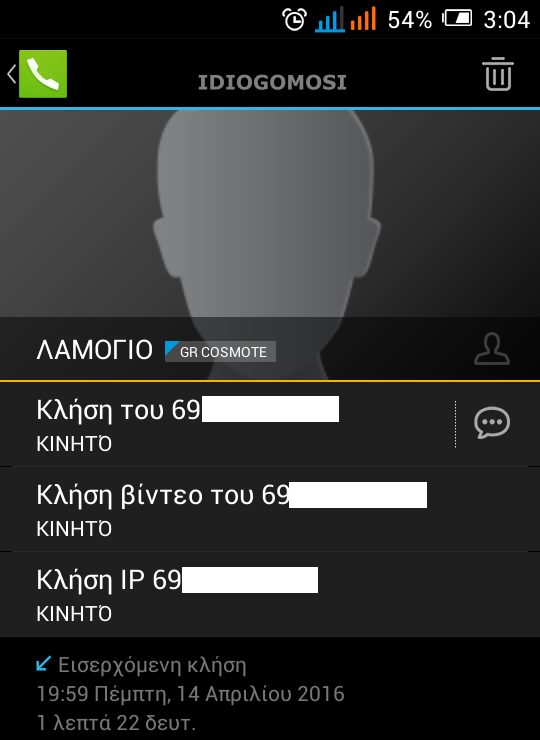Place IP call via Κλήση IP
Screen dimensions: 540x740
click(x=270, y=594)
